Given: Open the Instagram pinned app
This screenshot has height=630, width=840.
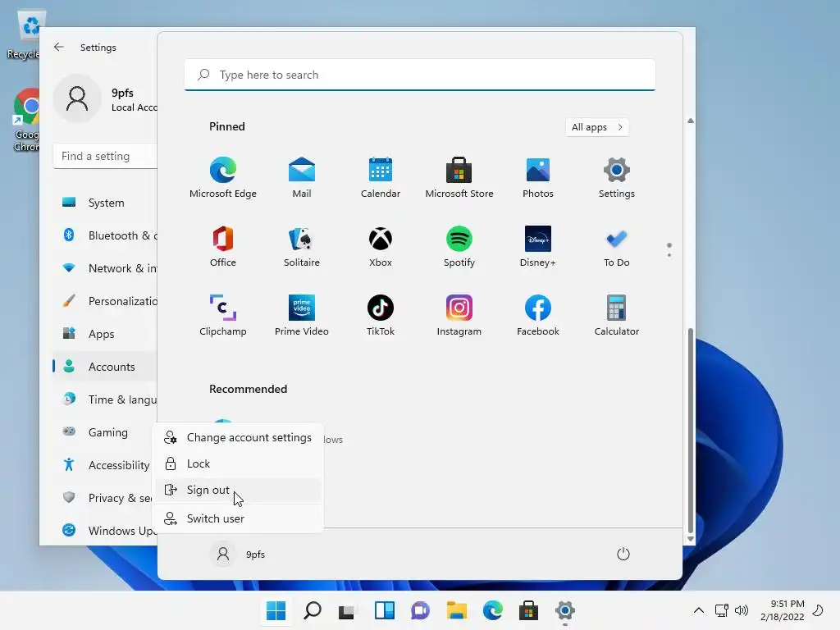Looking at the screenshot, I should tap(459, 315).
